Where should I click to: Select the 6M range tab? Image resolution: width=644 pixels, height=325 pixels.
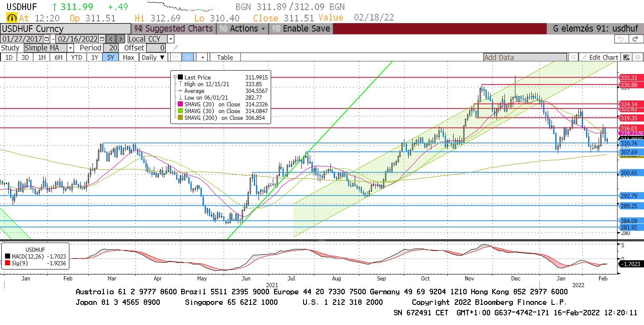click(x=58, y=57)
